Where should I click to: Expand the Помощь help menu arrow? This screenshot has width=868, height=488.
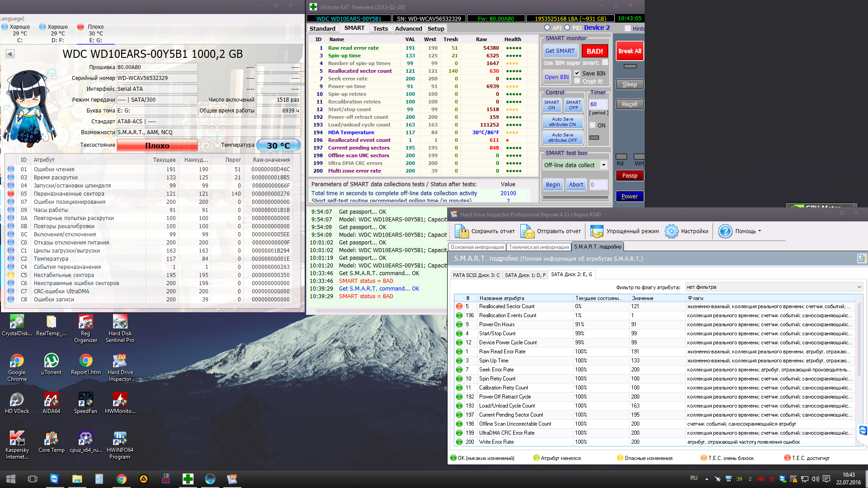pyautogui.click(x=759, y=231)
